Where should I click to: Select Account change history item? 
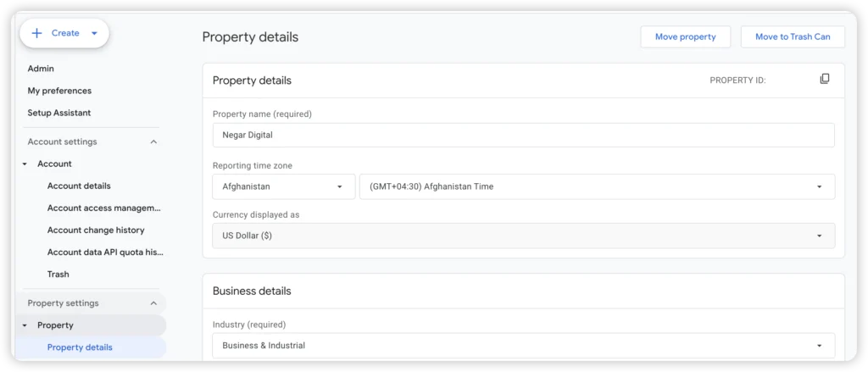96,230
